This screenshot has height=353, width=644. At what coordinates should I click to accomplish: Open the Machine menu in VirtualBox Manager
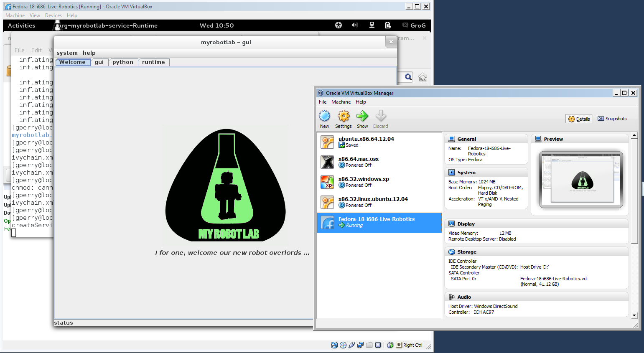pyautogui.click(x=341, y=102)
